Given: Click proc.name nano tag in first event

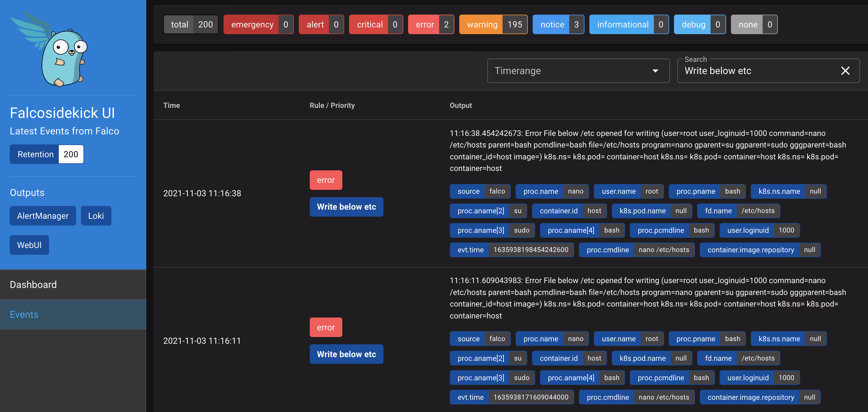Looking at the screenshot, I should 552,191.
